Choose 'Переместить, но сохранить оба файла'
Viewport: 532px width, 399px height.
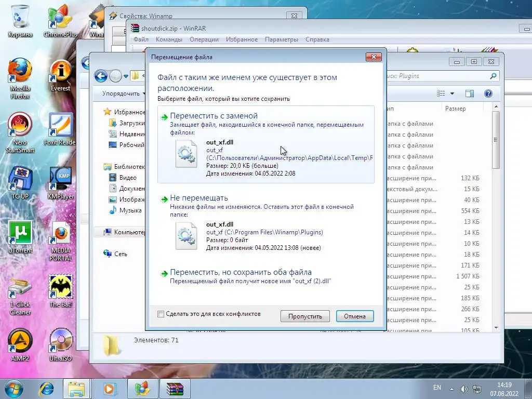(266, 276)
